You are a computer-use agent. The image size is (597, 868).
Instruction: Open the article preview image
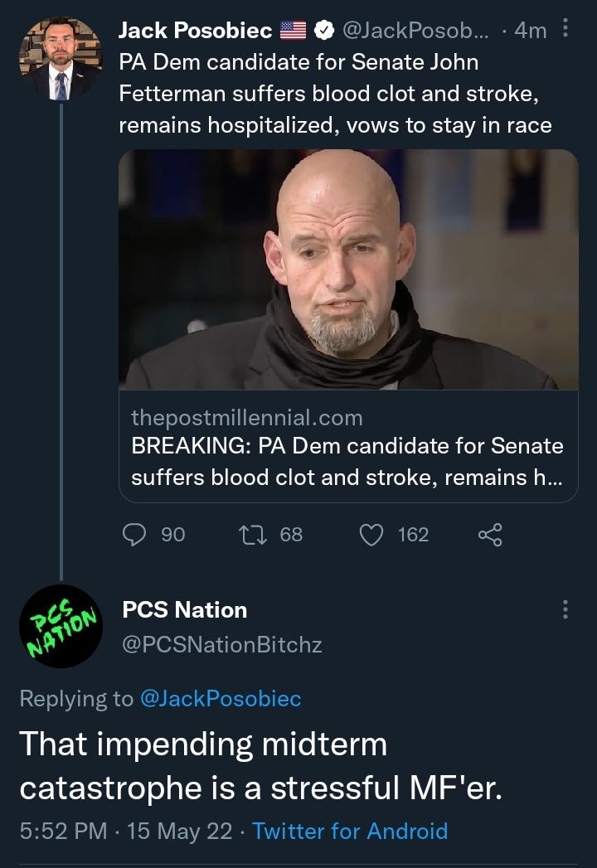348,269
